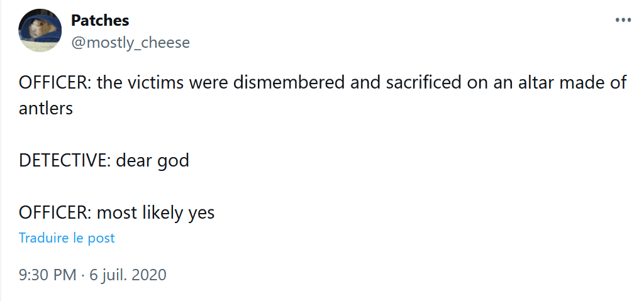Click the Traduire le post link
This screenshot has height=301, width=644.
click(x=67, y=238)
